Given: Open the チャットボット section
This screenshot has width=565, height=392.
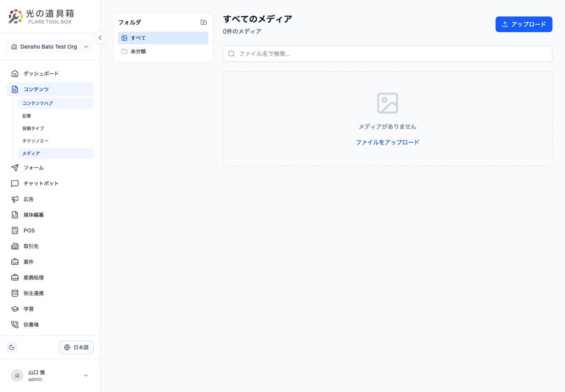Looking at the screenshot, I should pyautogui.click(x=50, y=183).
